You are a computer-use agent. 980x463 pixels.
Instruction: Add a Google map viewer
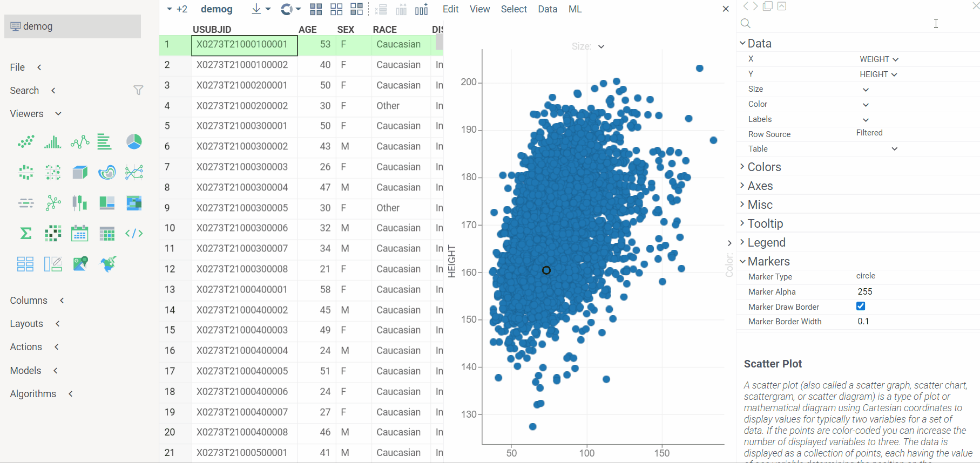point(80,264)
